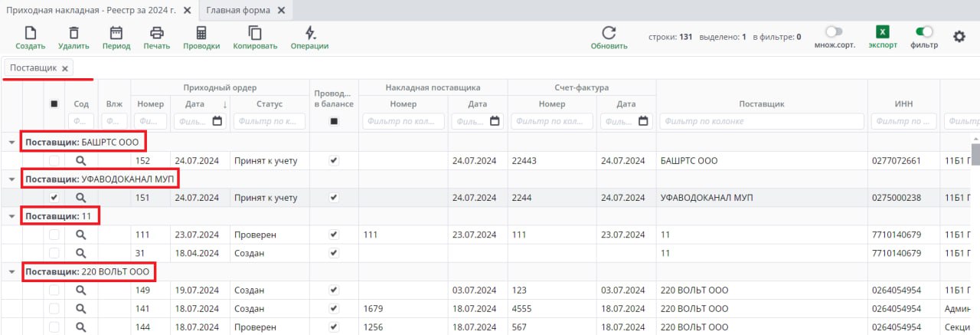
Task: Collapse the 220 ВОЛЬТ ООО group
Action: click(11, 272)
